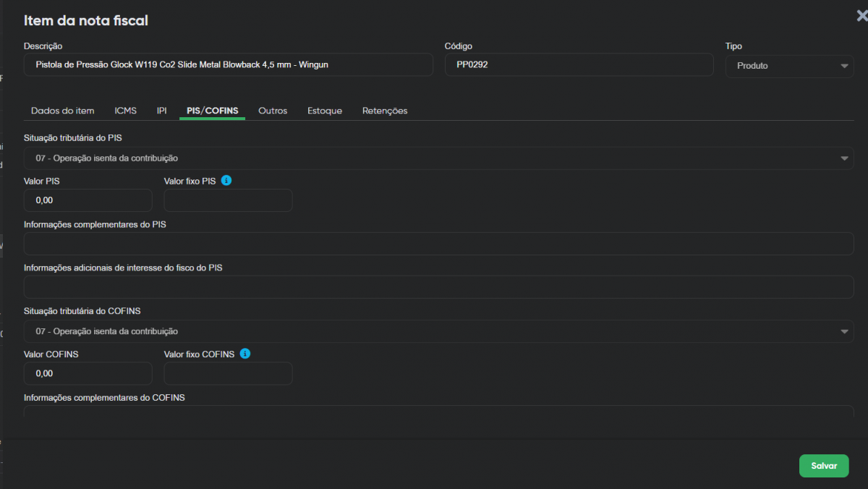Switch to the Estoque tab
The width and height of the screenshot is (868, 489).
[x=325, y=111]
